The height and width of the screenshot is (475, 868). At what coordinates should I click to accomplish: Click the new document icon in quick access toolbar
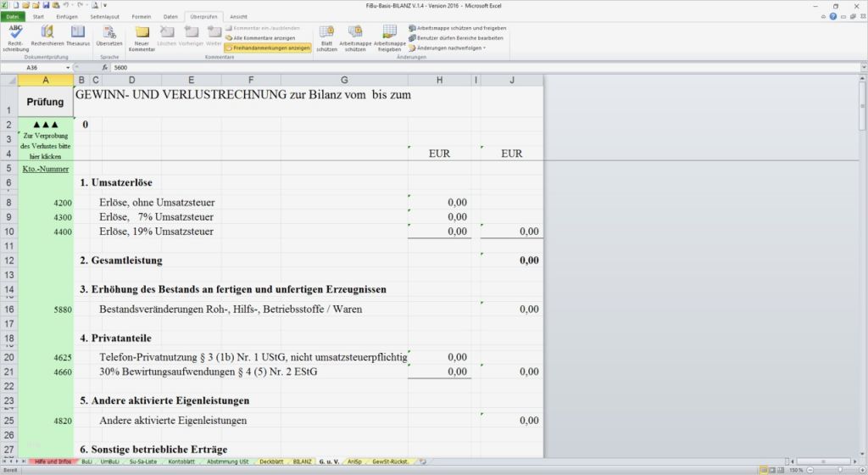pos(16,5)
